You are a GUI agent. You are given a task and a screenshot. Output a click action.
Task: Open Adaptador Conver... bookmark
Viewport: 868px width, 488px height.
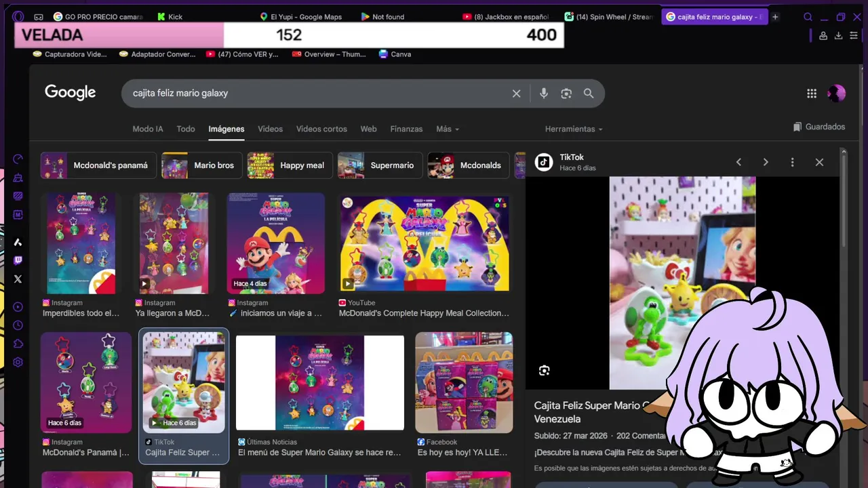pyautogui.click(x=157, y=54)
